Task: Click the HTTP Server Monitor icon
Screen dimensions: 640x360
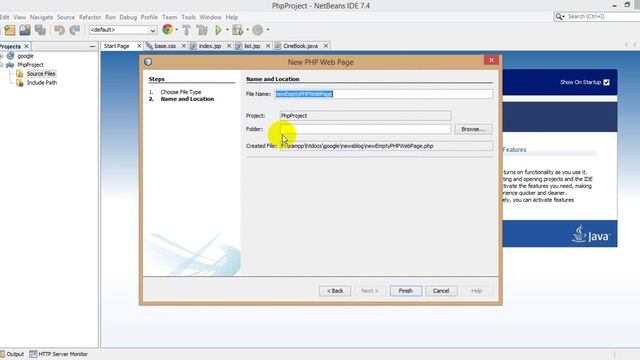Action: tap(33, 354)
